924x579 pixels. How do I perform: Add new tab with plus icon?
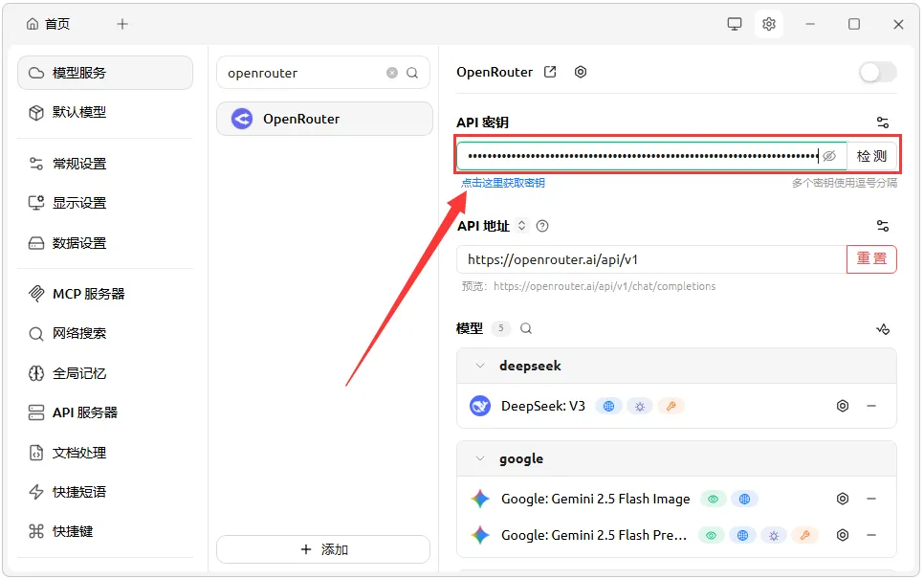(x=122, y=24)
